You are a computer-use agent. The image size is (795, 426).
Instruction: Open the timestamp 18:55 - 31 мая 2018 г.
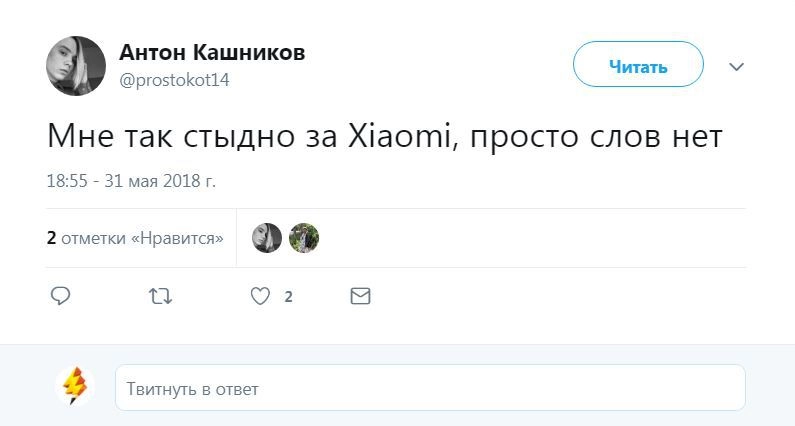pyautogui.click(x=131, y=181)
